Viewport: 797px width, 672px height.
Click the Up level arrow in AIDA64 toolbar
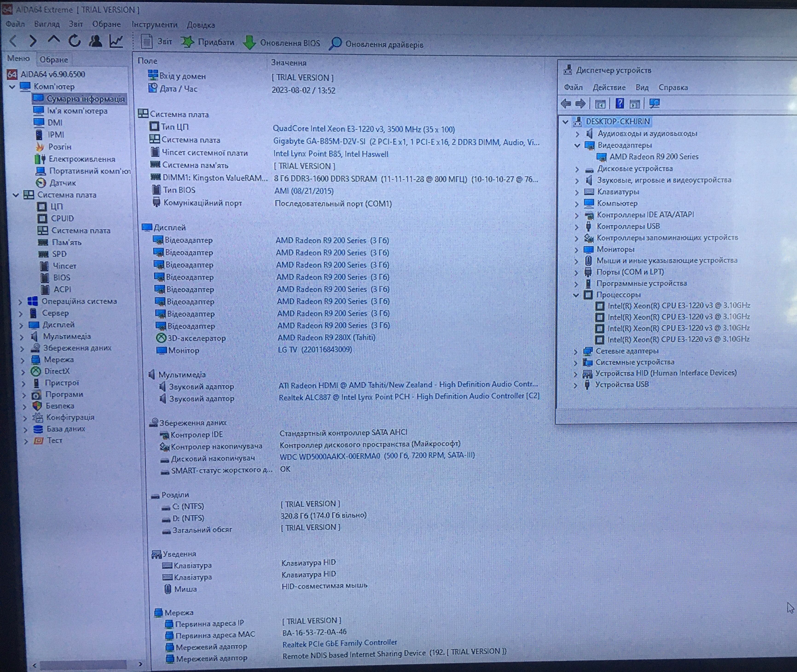54,39
